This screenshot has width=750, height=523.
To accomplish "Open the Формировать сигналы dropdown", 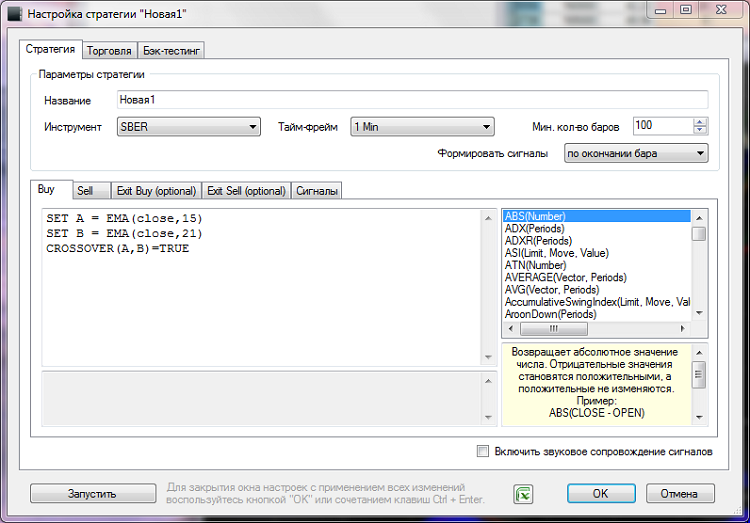I will pyautogui.click(x=636, y=154).
